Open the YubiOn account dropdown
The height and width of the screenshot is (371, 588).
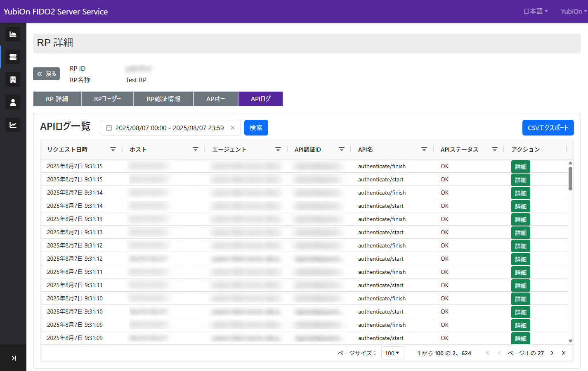[x=574, y=12]
